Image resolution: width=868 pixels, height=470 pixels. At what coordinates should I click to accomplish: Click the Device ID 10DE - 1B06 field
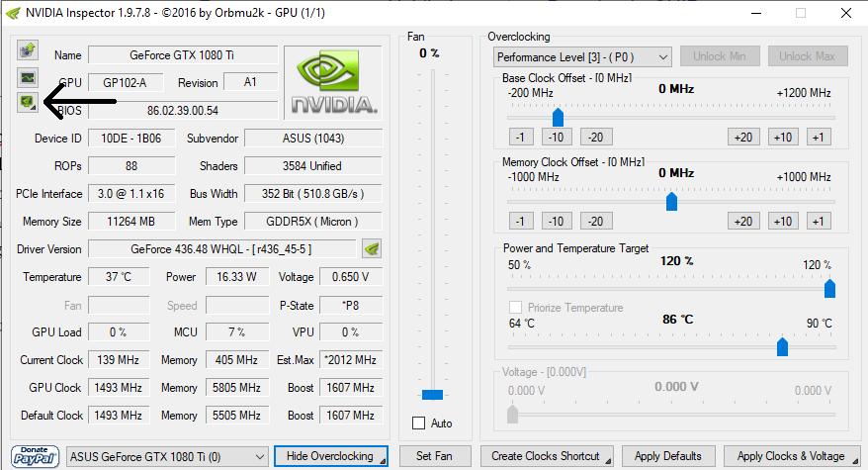click(x=131, y=138)
